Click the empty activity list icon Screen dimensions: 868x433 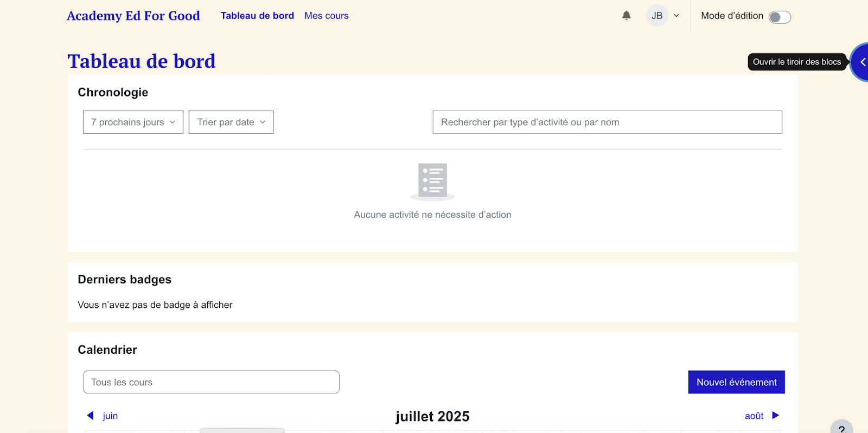coord(432,181)
